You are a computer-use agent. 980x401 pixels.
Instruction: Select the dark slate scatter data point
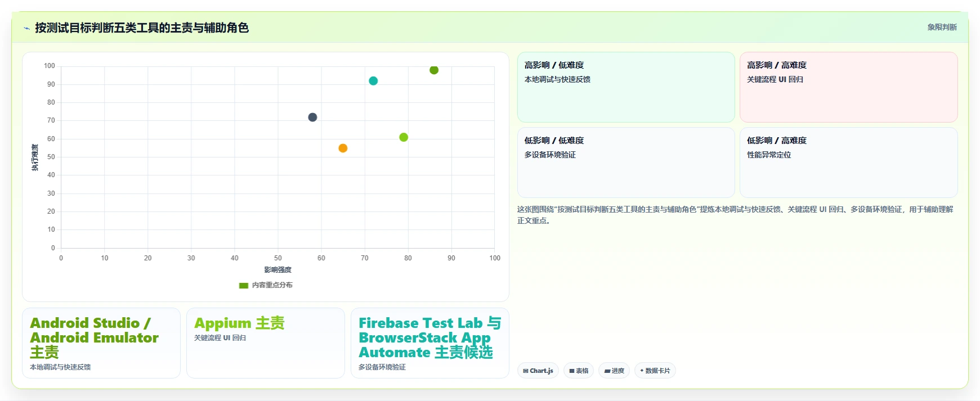[x=312, y=117]
